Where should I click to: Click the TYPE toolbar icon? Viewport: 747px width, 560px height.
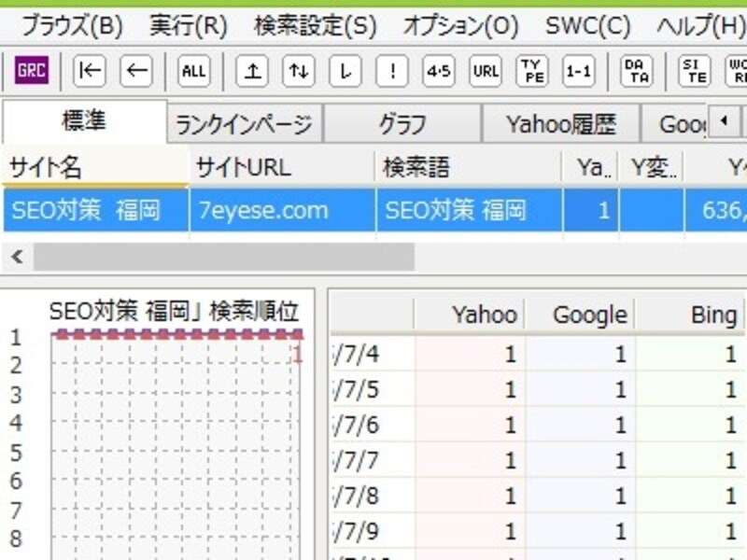(x=532, y=71)
